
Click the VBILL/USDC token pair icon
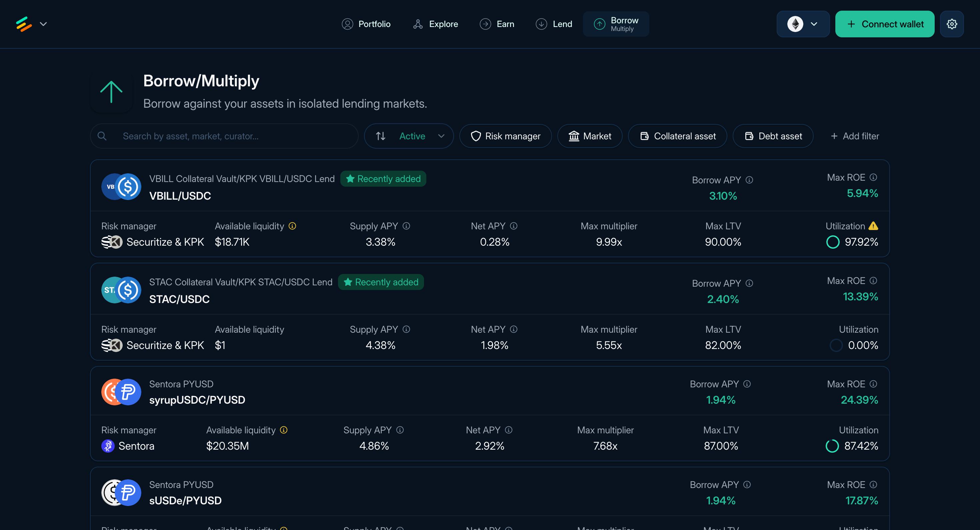(121, 186)
